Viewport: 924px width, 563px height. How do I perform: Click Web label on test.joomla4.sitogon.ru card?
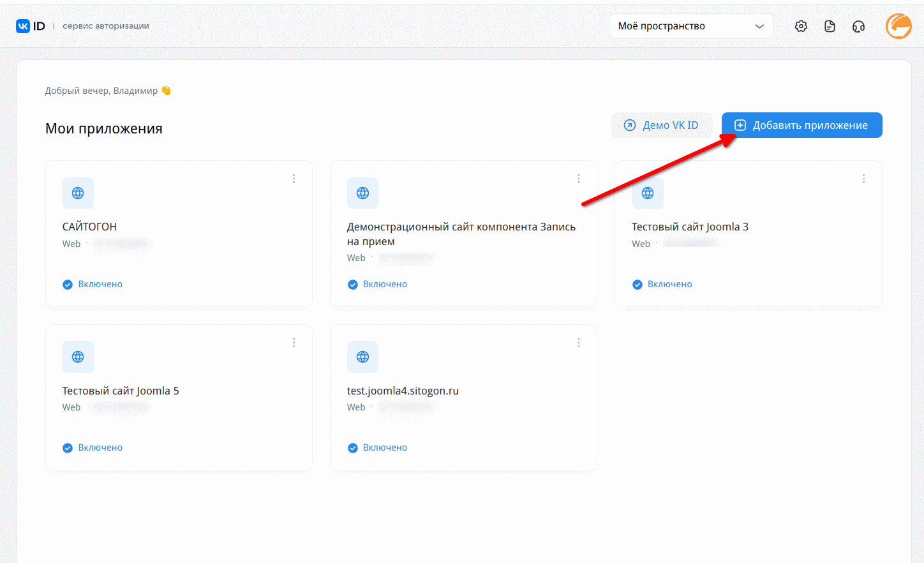356,407
